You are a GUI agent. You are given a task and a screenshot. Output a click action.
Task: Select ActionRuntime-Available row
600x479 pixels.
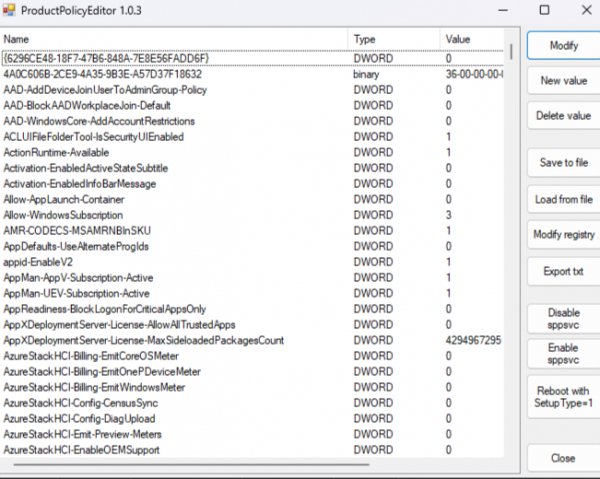[x=253, y=152]
